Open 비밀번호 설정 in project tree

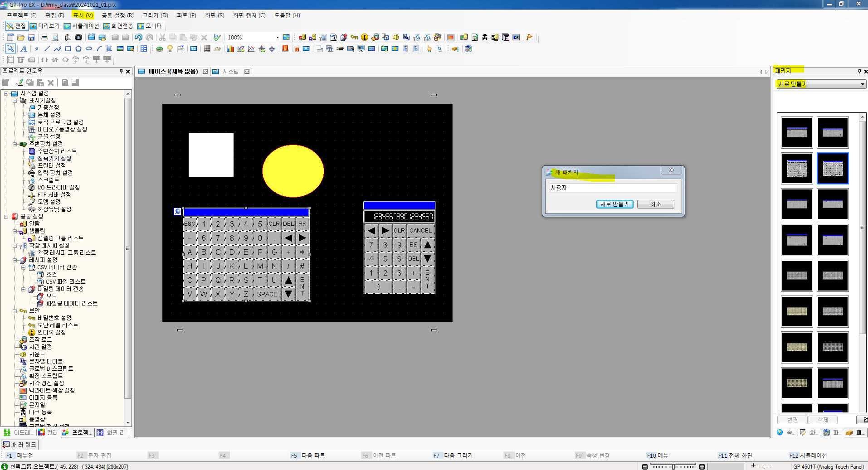point(54,318)
